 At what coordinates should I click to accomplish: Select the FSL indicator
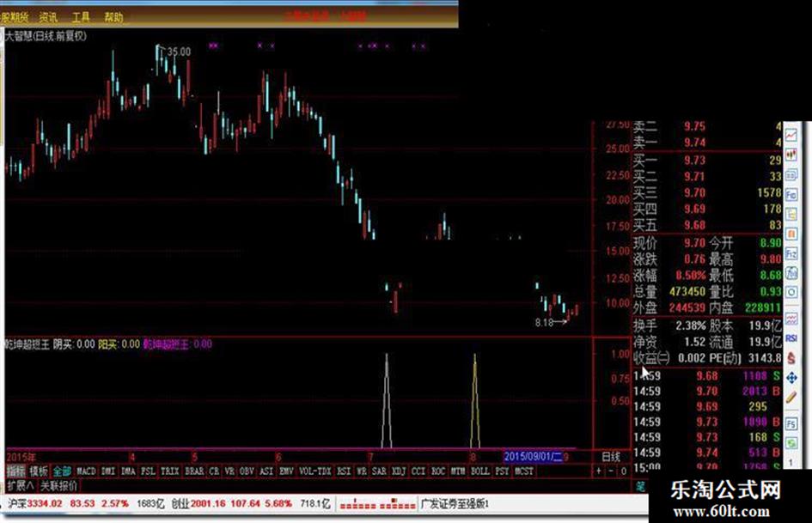pos(148,471)
